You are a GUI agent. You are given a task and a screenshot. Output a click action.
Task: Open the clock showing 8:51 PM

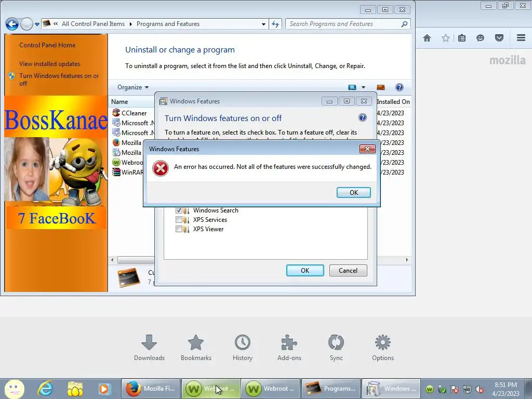coord(506,389)
